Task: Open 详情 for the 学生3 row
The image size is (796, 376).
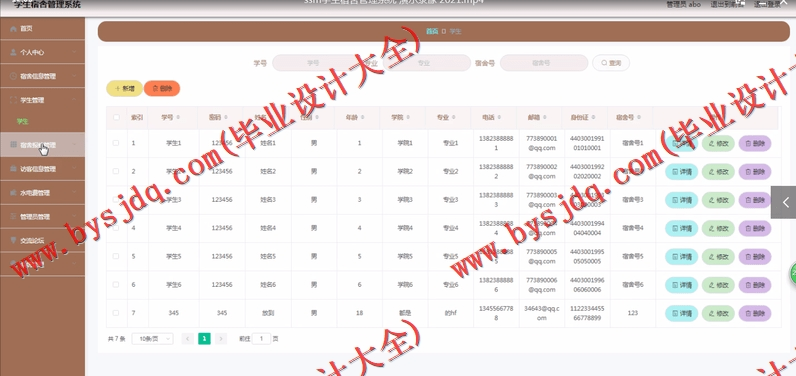Action: 682,200
